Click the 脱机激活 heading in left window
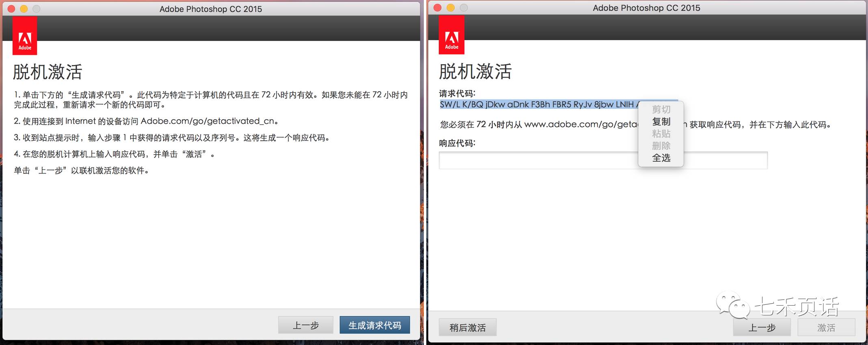Image resolution: width=868 pixels, height=345 pixels. coord(48,72)
